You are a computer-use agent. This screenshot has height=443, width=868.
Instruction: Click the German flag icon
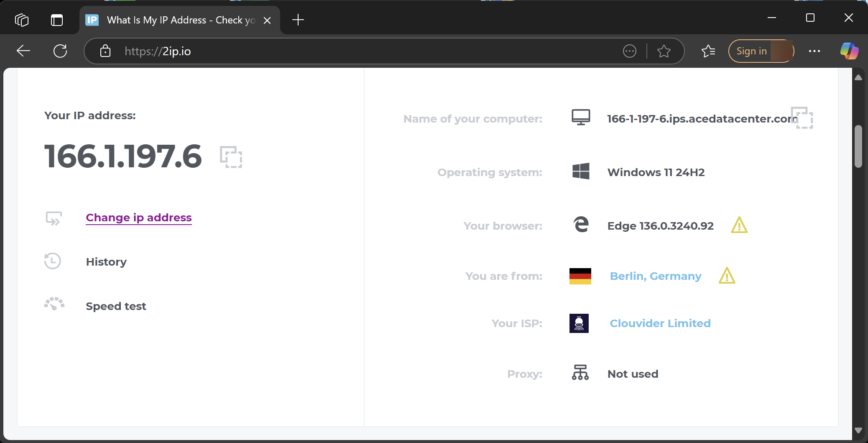(x=580, y=276)
